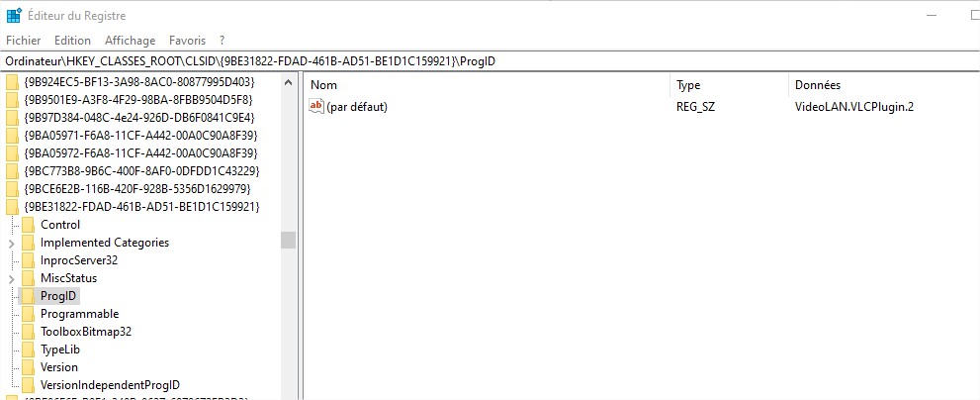The width and height of the screenshot is (980, 400).
Task: Select key {9BCE6E2B-116B-420F-928B-5356D1629979}
Action: tap(136, 189)
